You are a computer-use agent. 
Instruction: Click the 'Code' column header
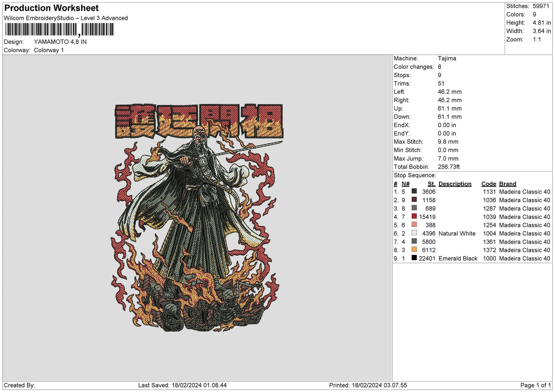[489, 184]
